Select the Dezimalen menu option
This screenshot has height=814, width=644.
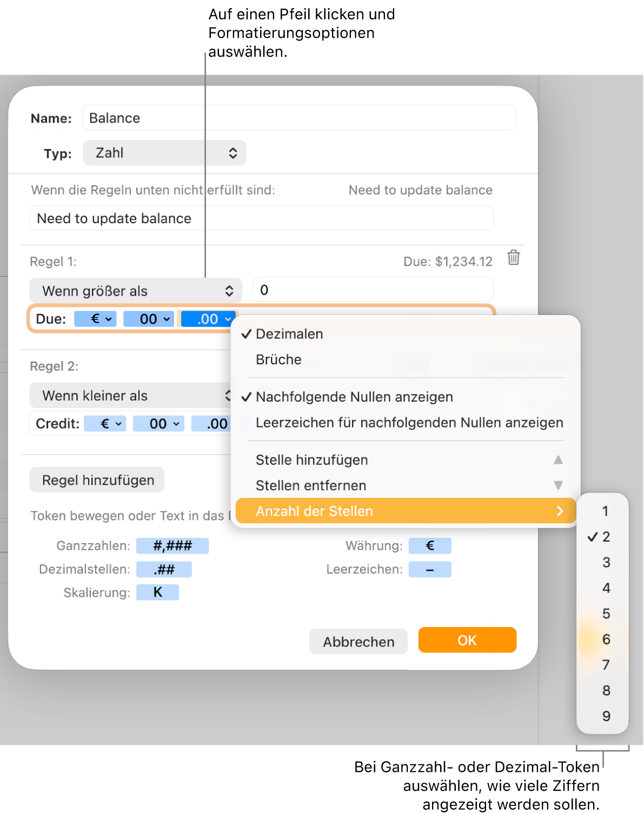(x=406, y=334)
